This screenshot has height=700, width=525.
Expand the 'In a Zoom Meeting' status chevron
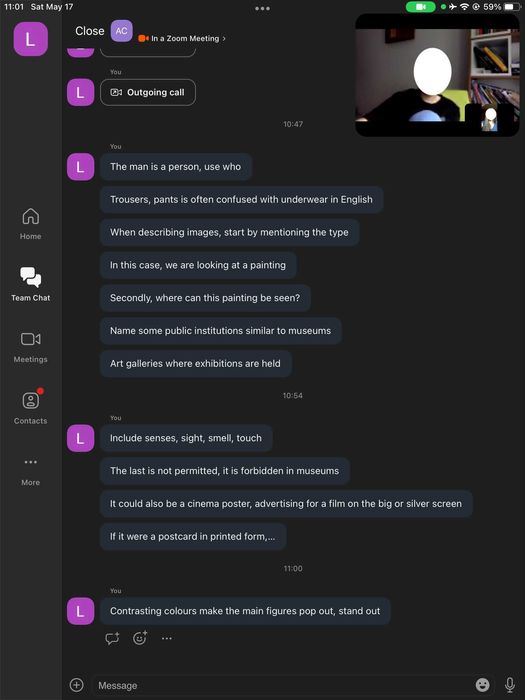(x=224, y=38)
